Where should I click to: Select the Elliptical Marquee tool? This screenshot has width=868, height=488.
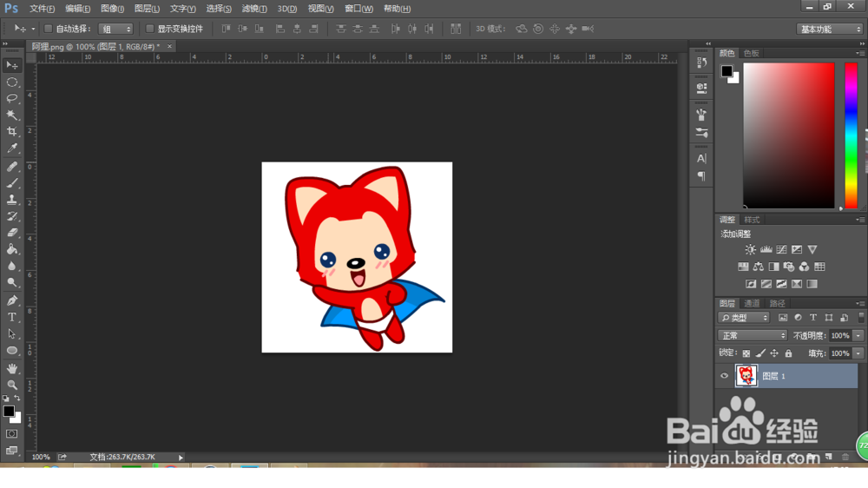(x=11, y=82)
